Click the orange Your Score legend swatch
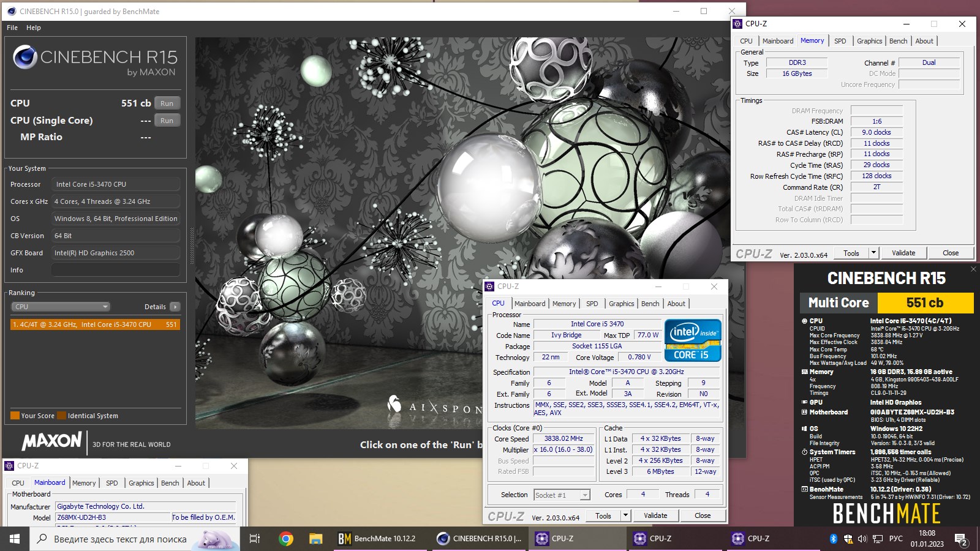 [x=15, y=416]
